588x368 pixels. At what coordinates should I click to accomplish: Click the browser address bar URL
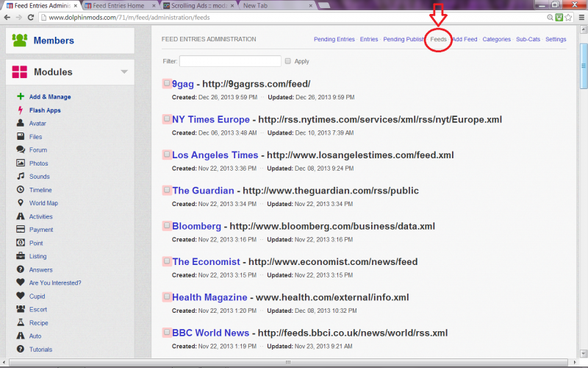click(129, 17)
